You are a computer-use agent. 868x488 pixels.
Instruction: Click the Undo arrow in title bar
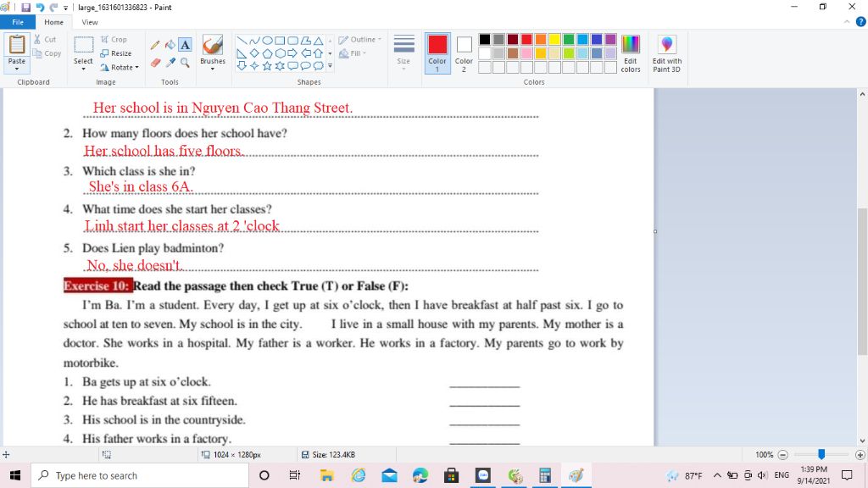[x=40, y=7]
